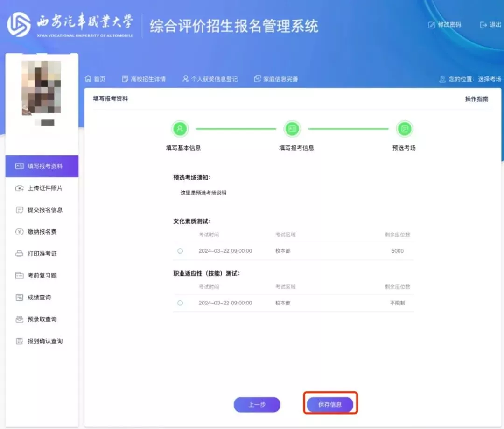The image size is (504, 429).
Task: Select the 文化素质测试 exam session radio button
Action: (180, 250)
